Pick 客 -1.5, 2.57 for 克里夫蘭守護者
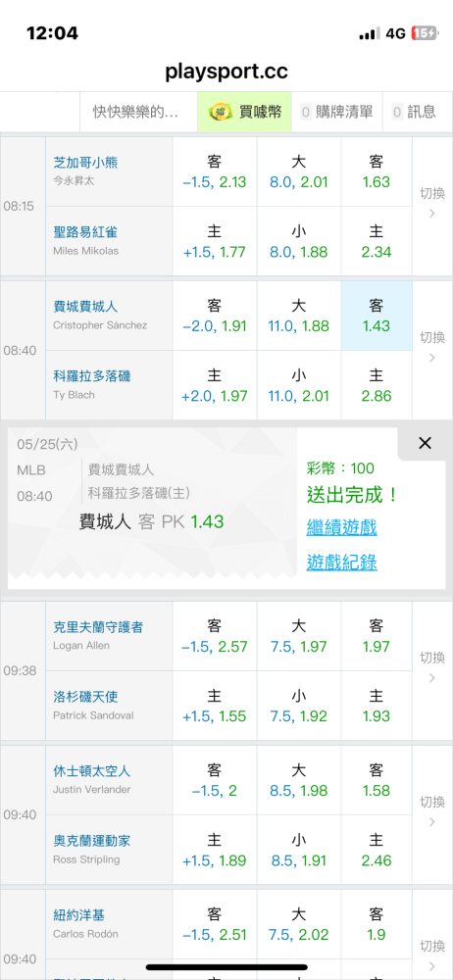 click(x=215, y=636)
